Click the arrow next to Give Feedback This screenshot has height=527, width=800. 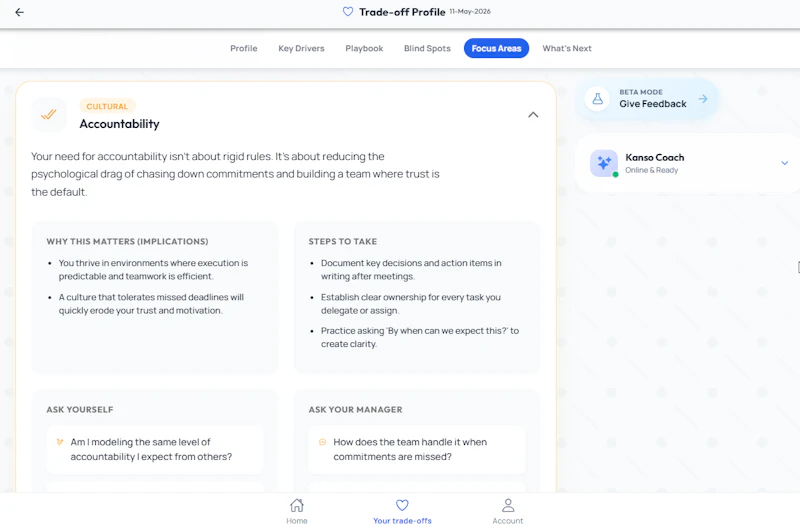pyautogui.click(x=703, y=99)
